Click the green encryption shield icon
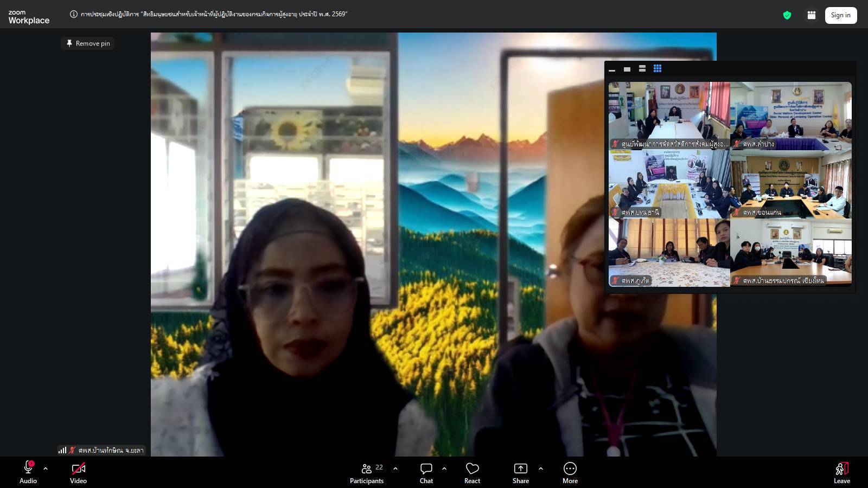 (787, 15)
